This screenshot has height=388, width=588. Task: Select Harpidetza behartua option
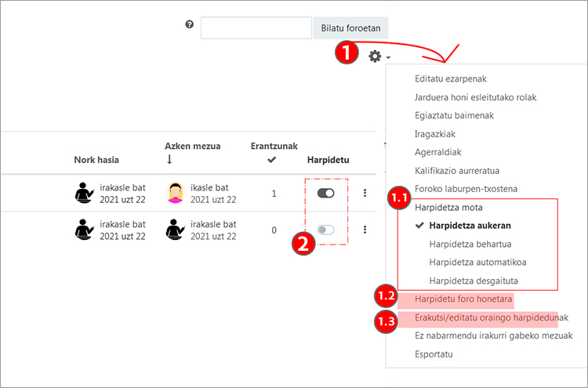(x=470, y=245)
